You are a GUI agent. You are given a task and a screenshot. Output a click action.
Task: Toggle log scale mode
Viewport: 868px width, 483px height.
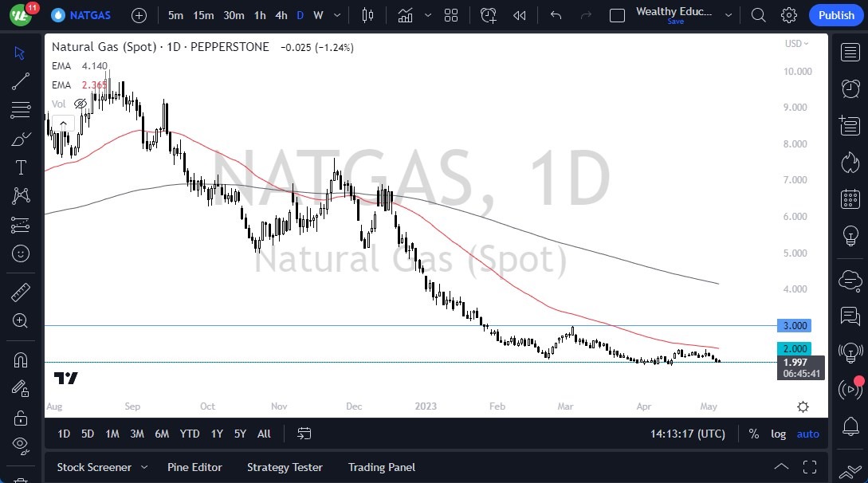pyautogui.click(x=778, y=434)
